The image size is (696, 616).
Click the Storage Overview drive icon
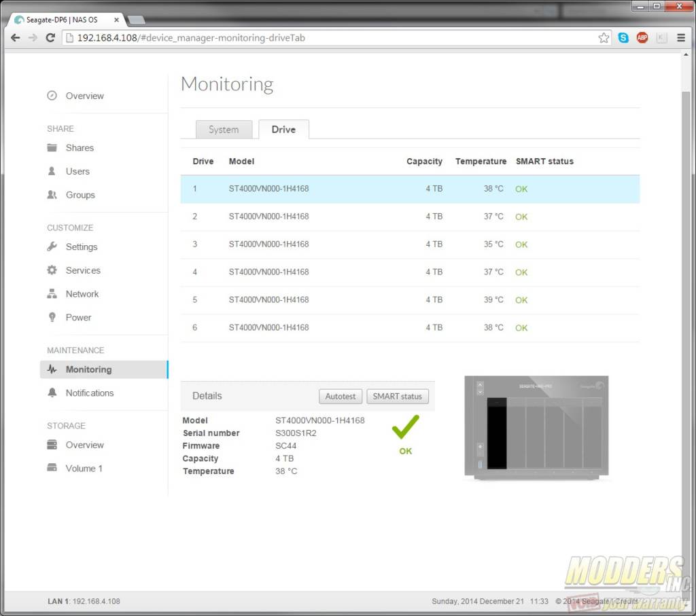pyautogui.click(x=52, y=445)
